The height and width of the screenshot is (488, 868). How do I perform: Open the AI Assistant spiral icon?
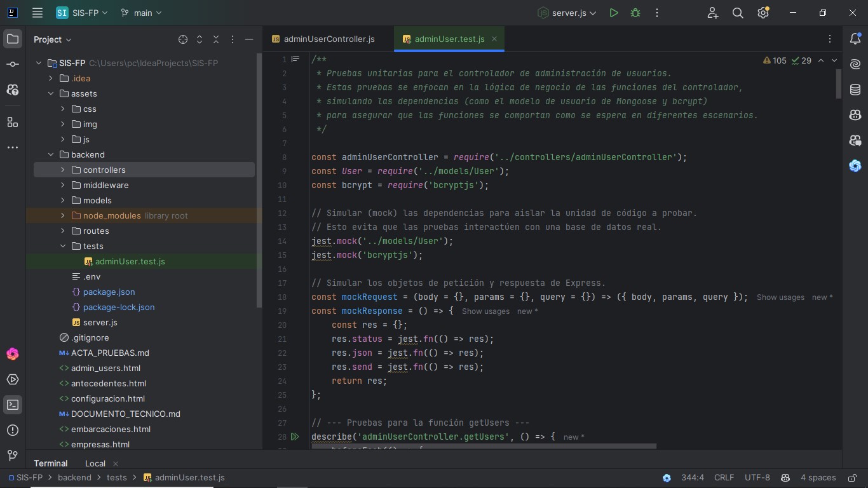tap(855, 64)
